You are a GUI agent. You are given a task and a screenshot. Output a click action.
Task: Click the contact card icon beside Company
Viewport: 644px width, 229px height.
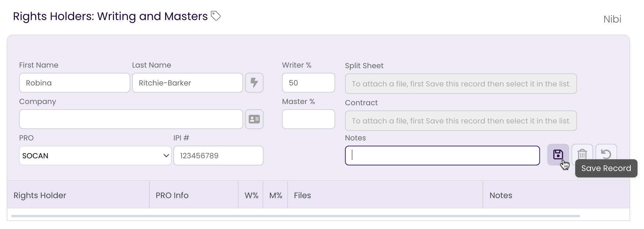(x=254, y=119)
